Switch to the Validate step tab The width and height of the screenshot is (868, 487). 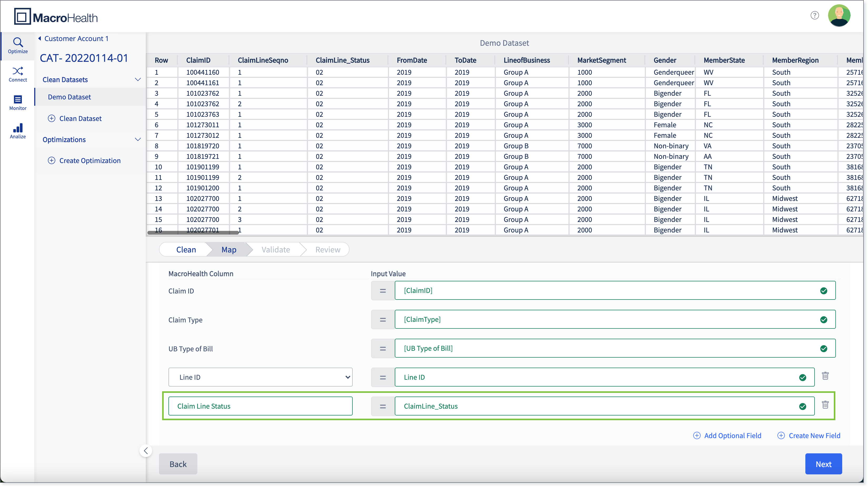click(x=276, y=249)
